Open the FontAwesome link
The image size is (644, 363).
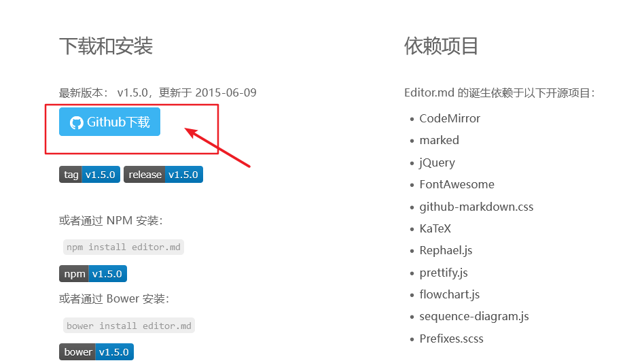(x=457, y=184)
